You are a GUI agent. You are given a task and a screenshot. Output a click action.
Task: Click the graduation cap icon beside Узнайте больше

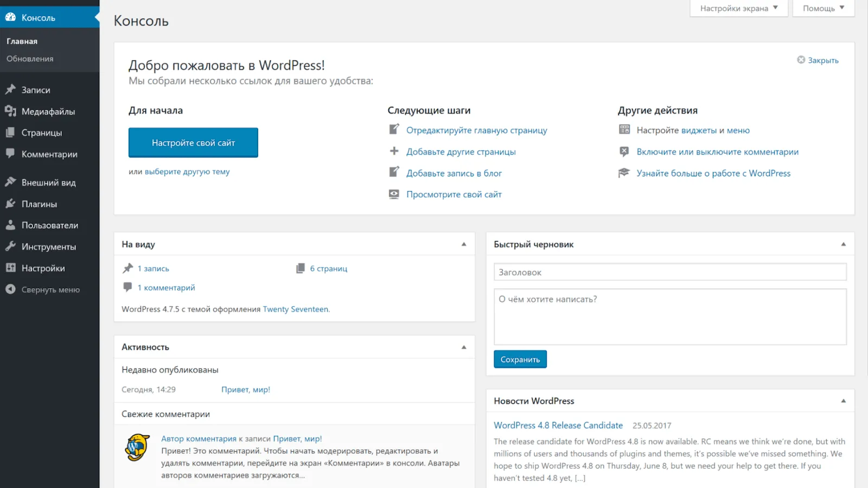click(624, 173)
